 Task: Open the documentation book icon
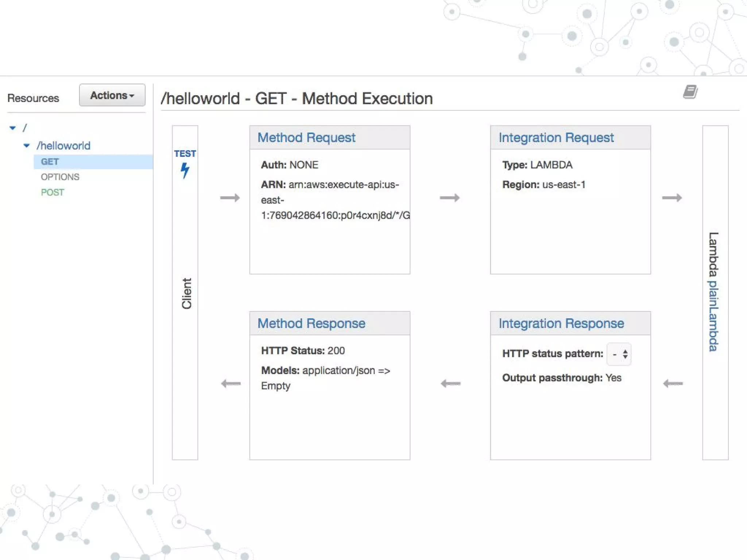690,92
